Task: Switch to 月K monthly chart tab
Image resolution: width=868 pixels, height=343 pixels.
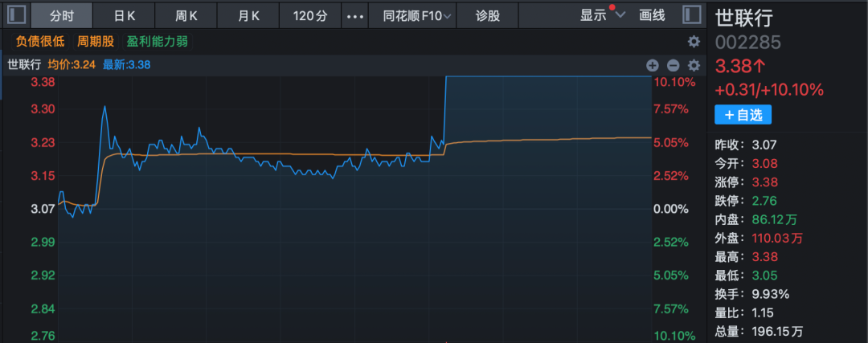Action: [x=248, y=15]
